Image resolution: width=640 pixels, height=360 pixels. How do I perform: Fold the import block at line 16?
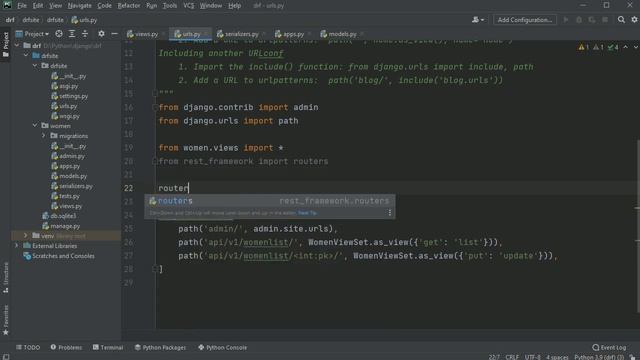tap(155, 107)
